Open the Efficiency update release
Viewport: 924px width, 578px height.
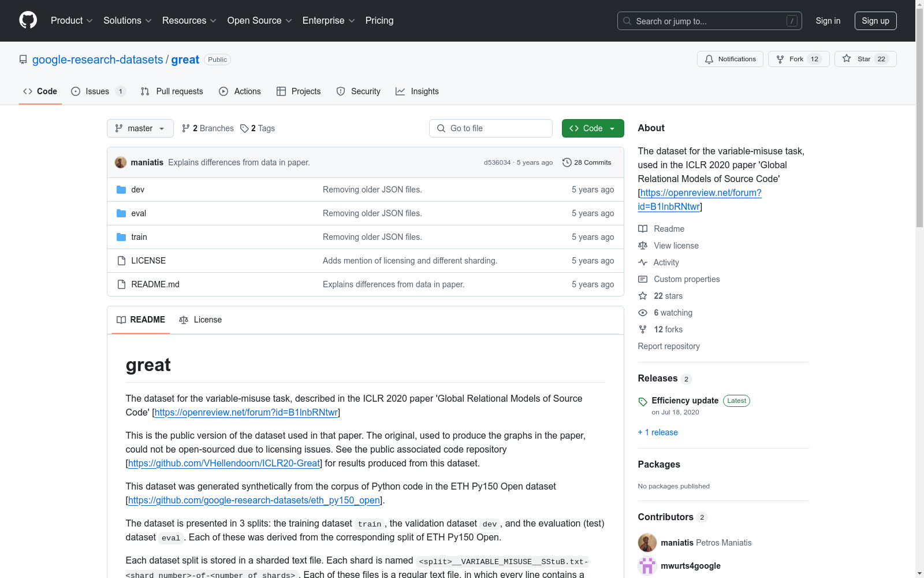(685, 401)
